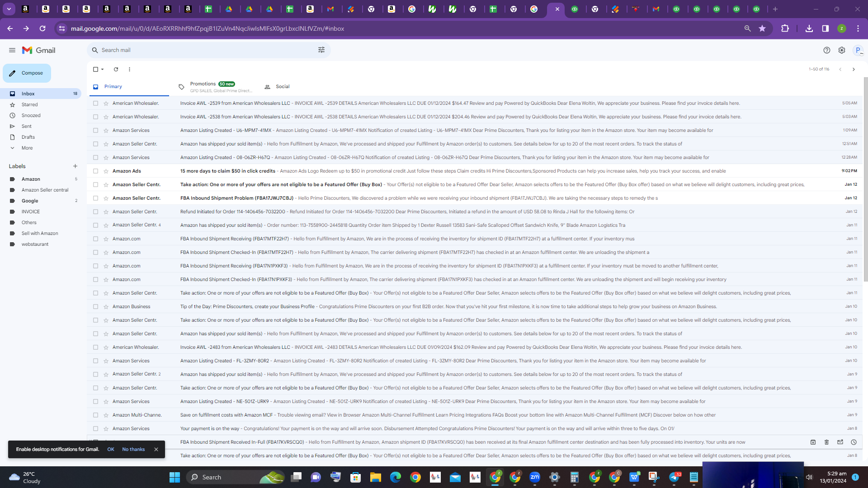Archive the FBA17KVRSCQO email

[x=813, y=442]
